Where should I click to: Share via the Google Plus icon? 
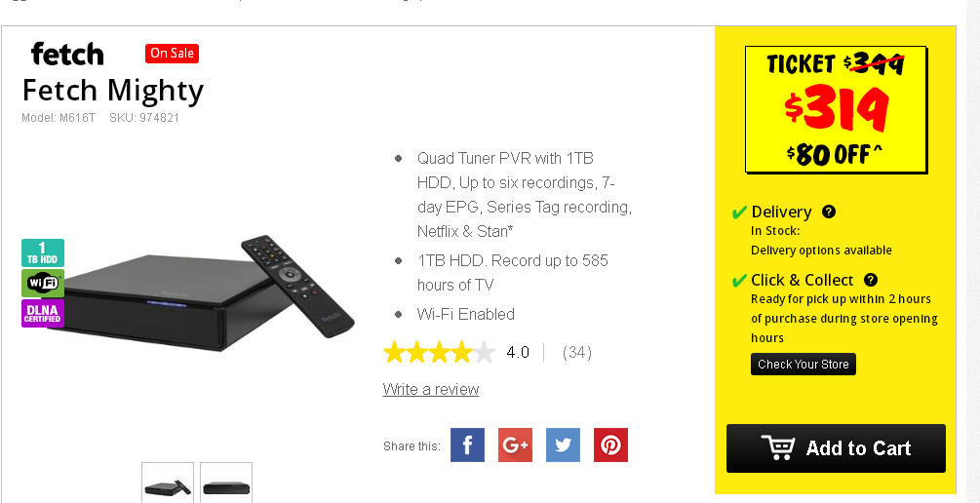click(x=515, y=445)
